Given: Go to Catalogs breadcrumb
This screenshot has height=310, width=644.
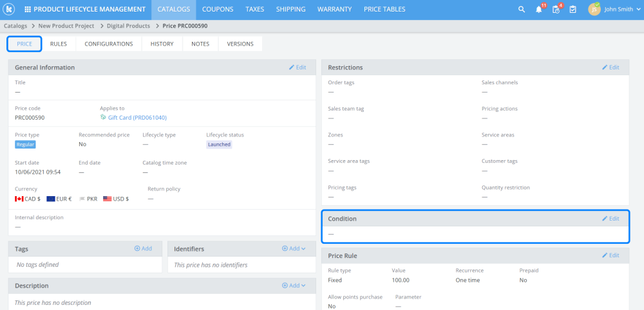Looking at the screenshot, I should (15, 26).
